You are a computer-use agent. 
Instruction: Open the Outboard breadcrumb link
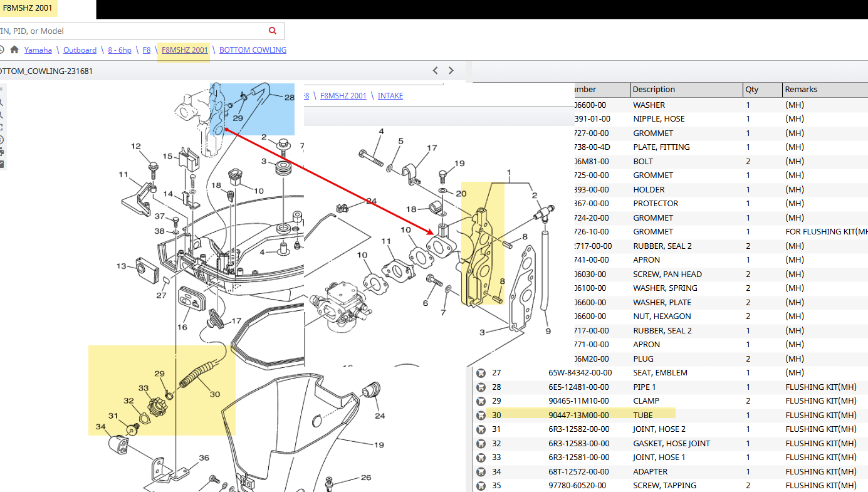point(80,50)
